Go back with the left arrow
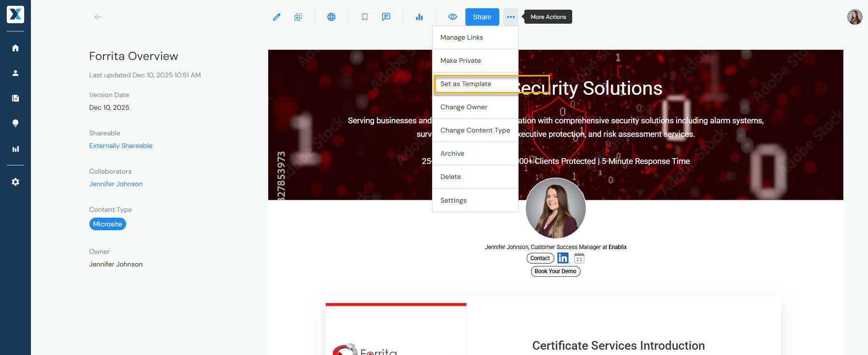Viewport: 868px width, 355px height. coord(98,17)
